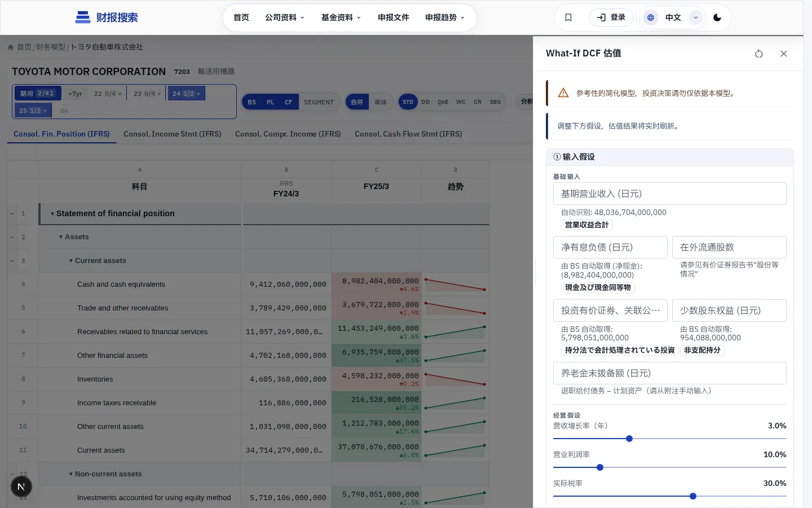812x508 pixels.
Task: Click the 持分法で会計処理されている投資 tag
Action: [x=620, y=351]
